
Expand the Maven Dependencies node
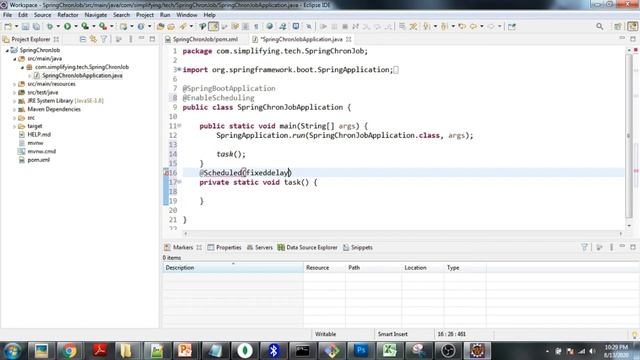pyautogui.click(x=15, y=109)
